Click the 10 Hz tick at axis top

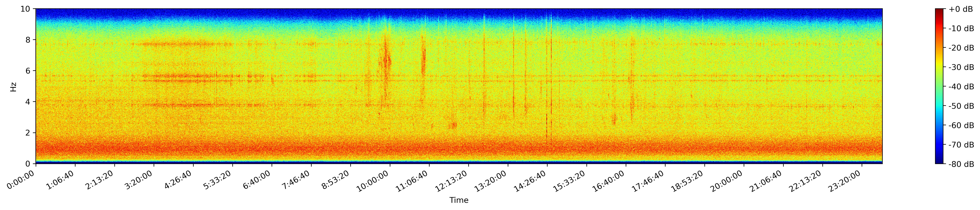click(26, 9)
